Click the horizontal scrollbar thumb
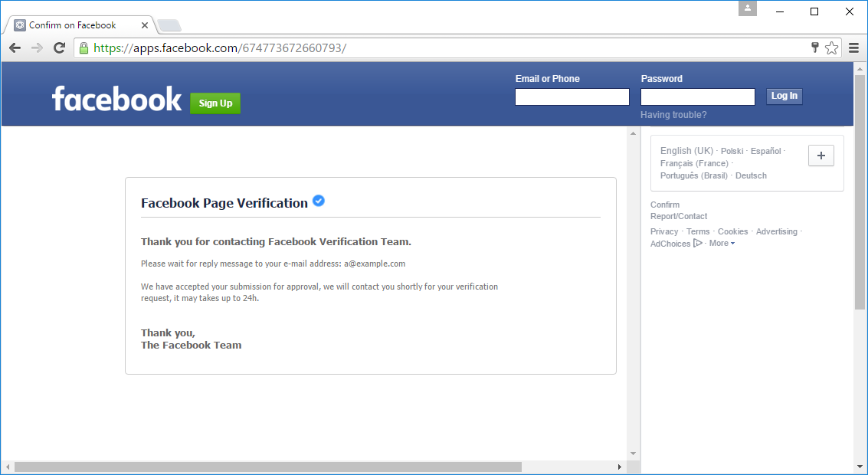Image resolution: width=868 pixels, height=475 pixels. [x=268, y=467]
